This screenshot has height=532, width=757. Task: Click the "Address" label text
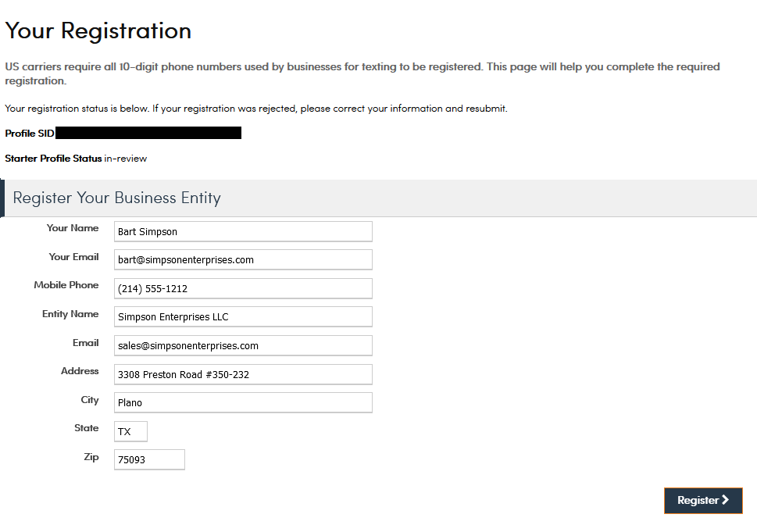[x=80, y=371]
